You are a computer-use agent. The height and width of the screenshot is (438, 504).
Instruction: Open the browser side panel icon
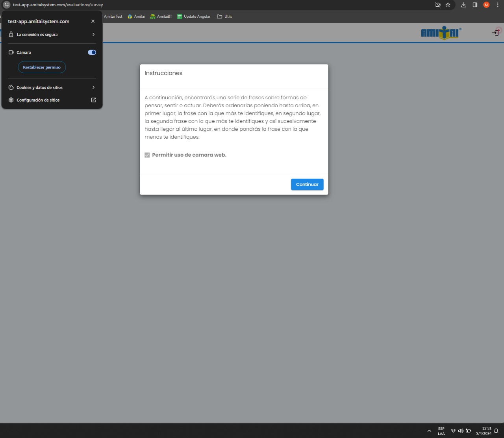click(x=475, y=5)
